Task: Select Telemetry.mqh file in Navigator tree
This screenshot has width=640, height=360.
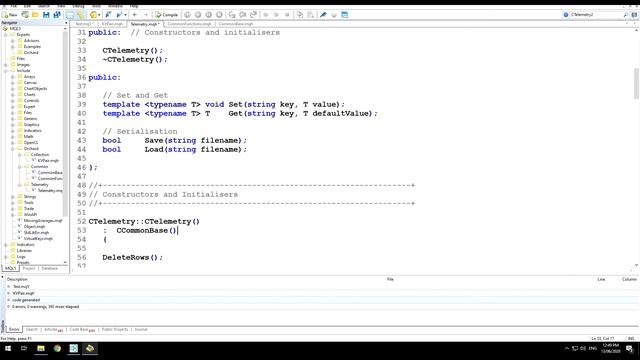Action: pyautogui.click(x=50, y=191)
